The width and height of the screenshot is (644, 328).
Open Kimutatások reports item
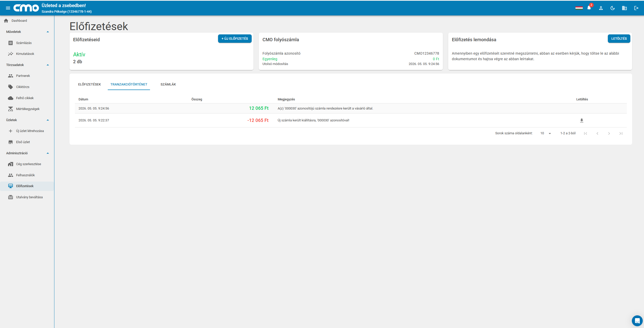[27, 54]
